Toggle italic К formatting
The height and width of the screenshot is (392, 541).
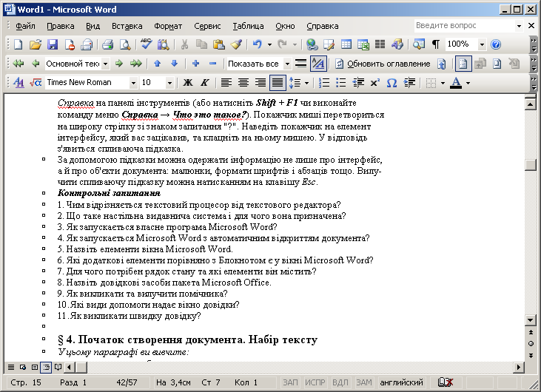[204, 83]
